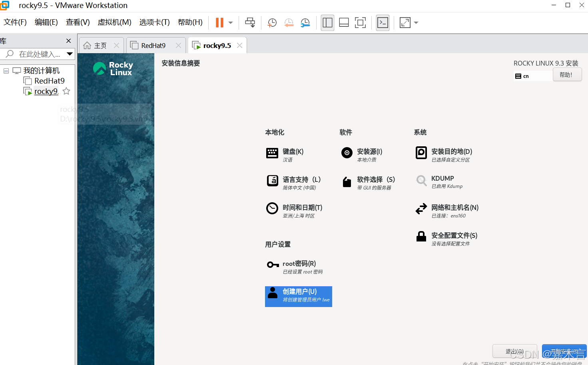Open 创建用户(U) user creation

pyautogui.click(x=299, y=297)
